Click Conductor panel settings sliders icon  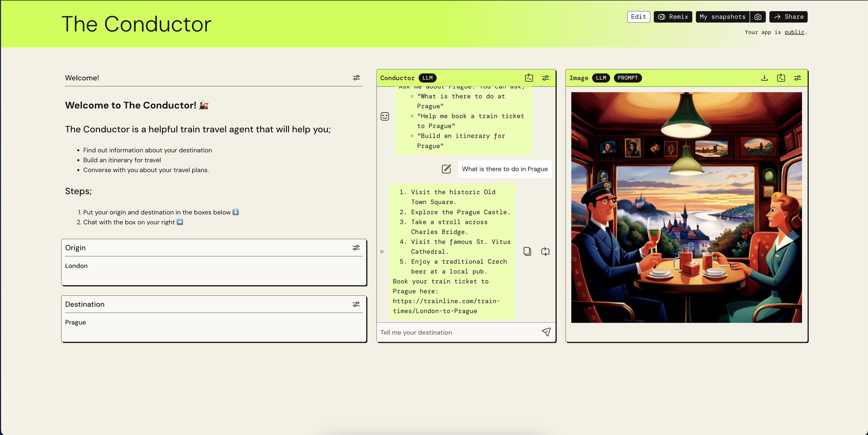[545, 78]
